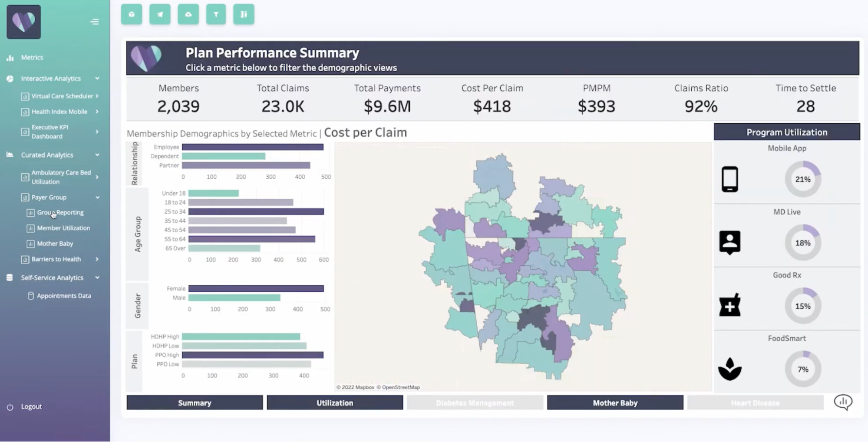The height and width of the screenshot is (442, 868).
Task: Click the FoodSmart leaf icon
Action: tap(730, 369)
